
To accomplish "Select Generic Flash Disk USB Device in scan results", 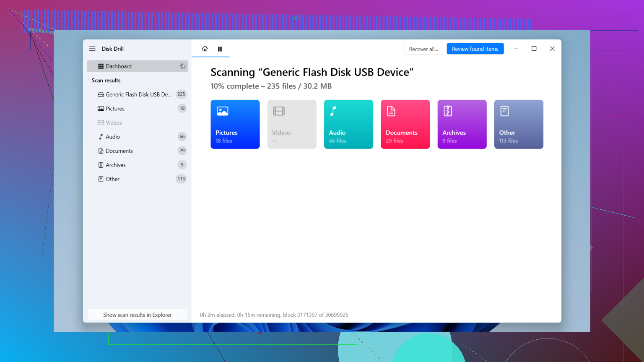I will (138, 94).
